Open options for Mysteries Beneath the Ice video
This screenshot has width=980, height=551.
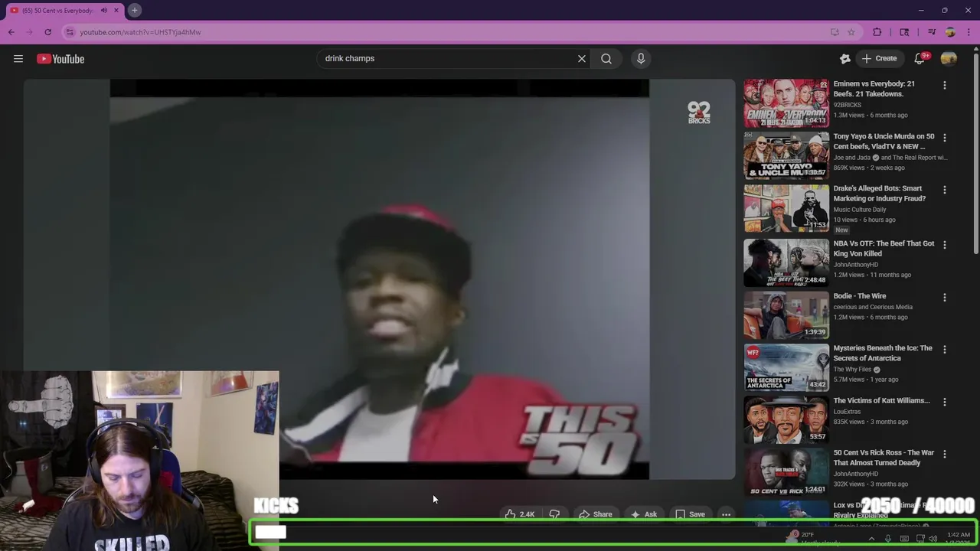coord(945,350)
